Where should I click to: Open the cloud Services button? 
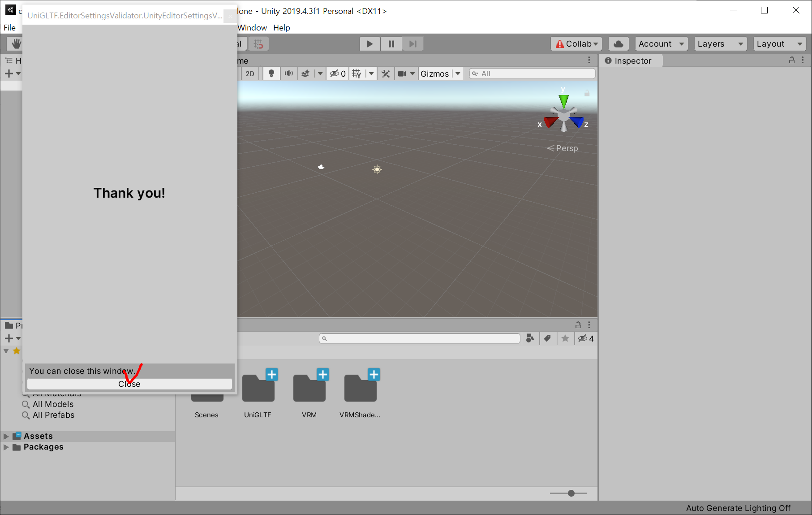619,44
